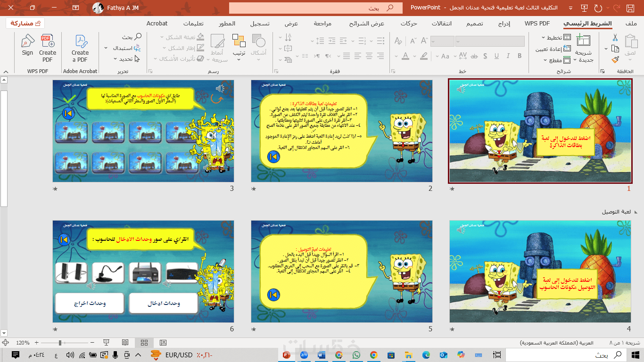Switch to the انتقالات (Transitions) tab
The height and width of the screenshot is (362, 644).
point(442,24)
